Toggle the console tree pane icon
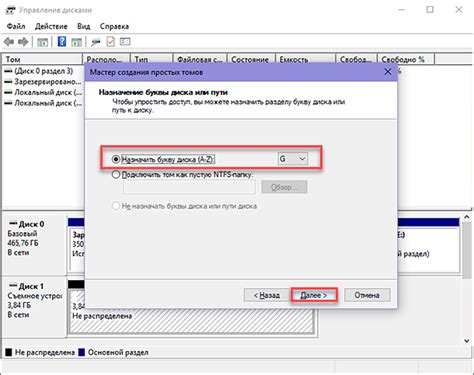The height and width of the screenshot is (375, 474). 42,42
